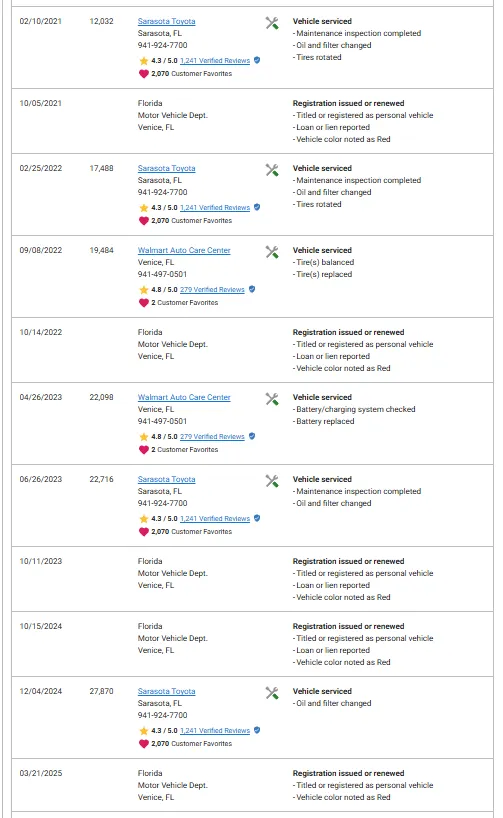Open Sarasota Toyota link dated 06/26/2023
Screen dimensions: 503x818
click(x=166, y=479)
